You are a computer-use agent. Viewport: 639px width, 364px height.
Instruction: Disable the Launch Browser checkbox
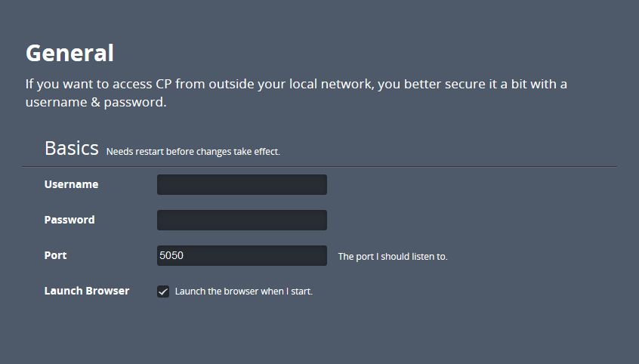click(163, 292)
